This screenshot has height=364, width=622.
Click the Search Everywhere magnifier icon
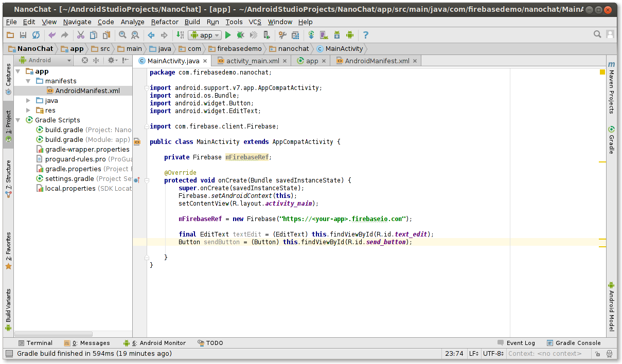[x=597, y=34]
